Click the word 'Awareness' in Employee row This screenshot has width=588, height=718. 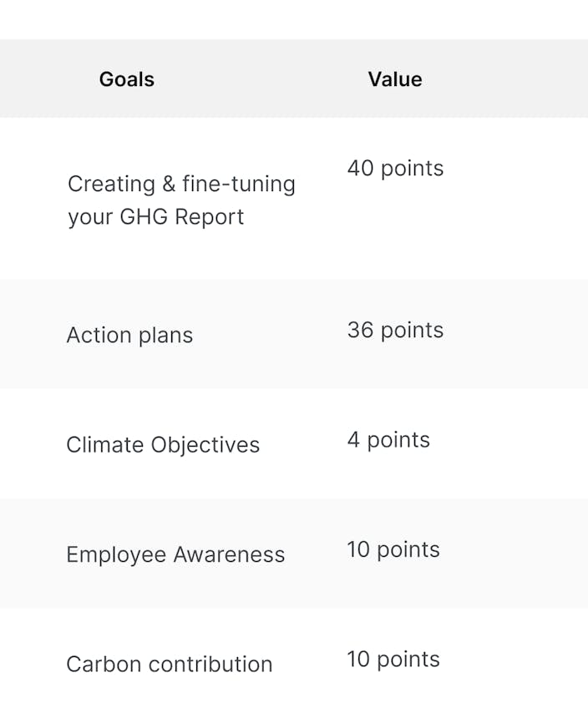click(x=229, y=554)
